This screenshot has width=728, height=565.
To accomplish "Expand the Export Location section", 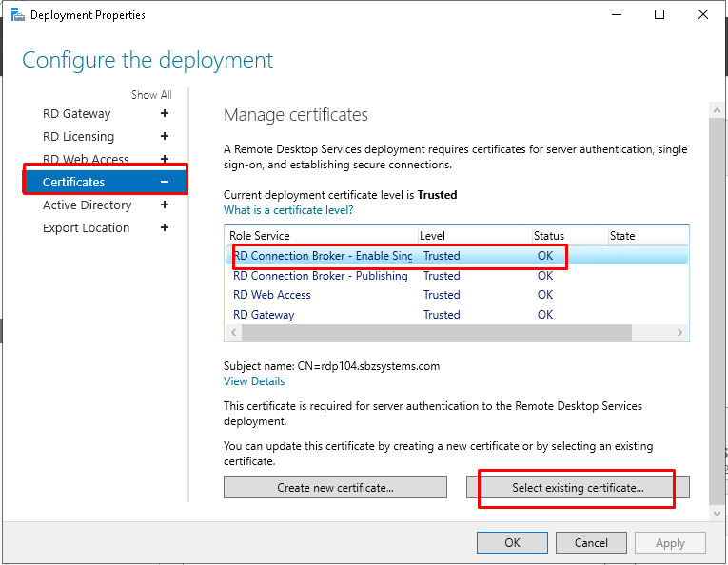I will (165, 227).
